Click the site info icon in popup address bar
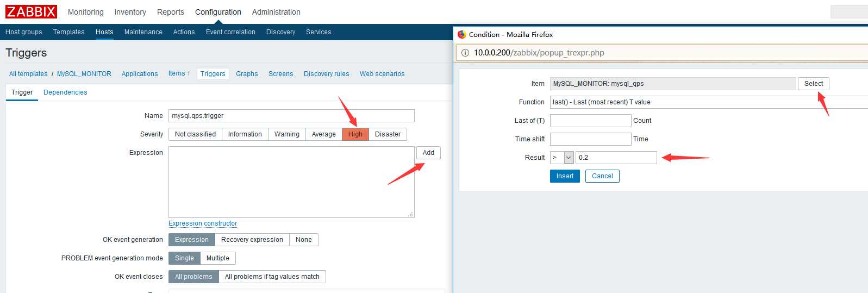The width and height of the screenshot is (868, 293). pos(465,53)
